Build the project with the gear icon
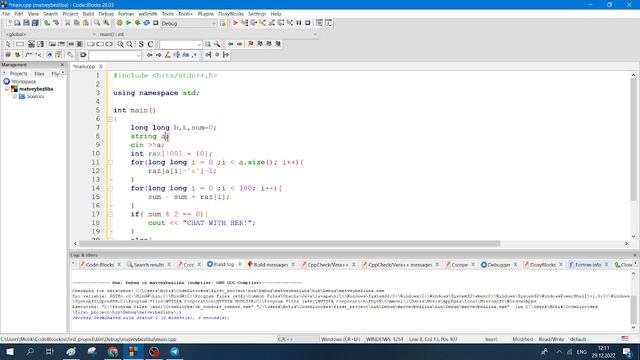The image size is (640, 360). (120, 23)
